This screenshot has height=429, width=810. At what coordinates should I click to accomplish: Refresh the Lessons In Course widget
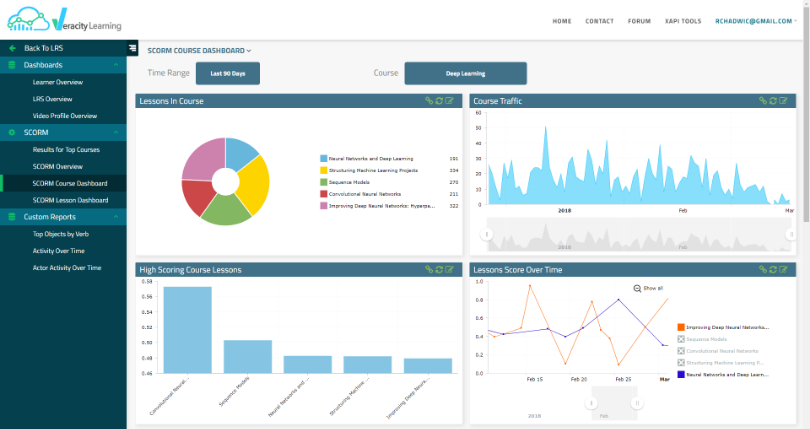point(439,101)
